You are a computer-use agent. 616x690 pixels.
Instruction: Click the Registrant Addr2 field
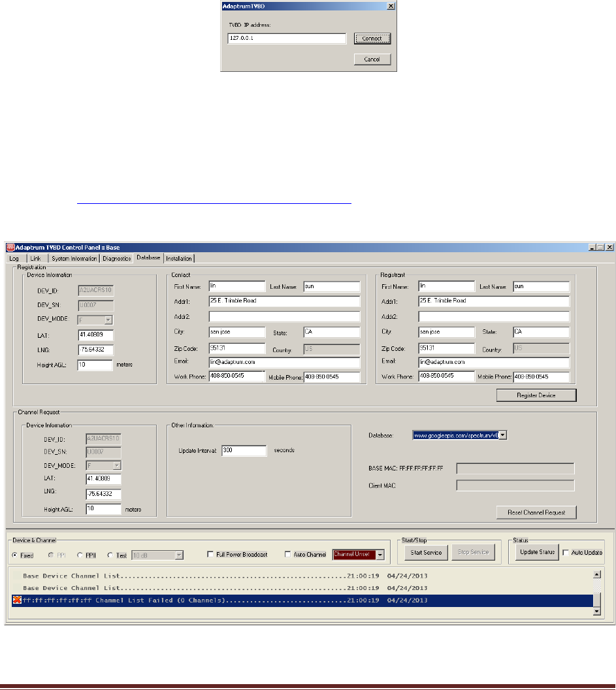click(494, 317)
